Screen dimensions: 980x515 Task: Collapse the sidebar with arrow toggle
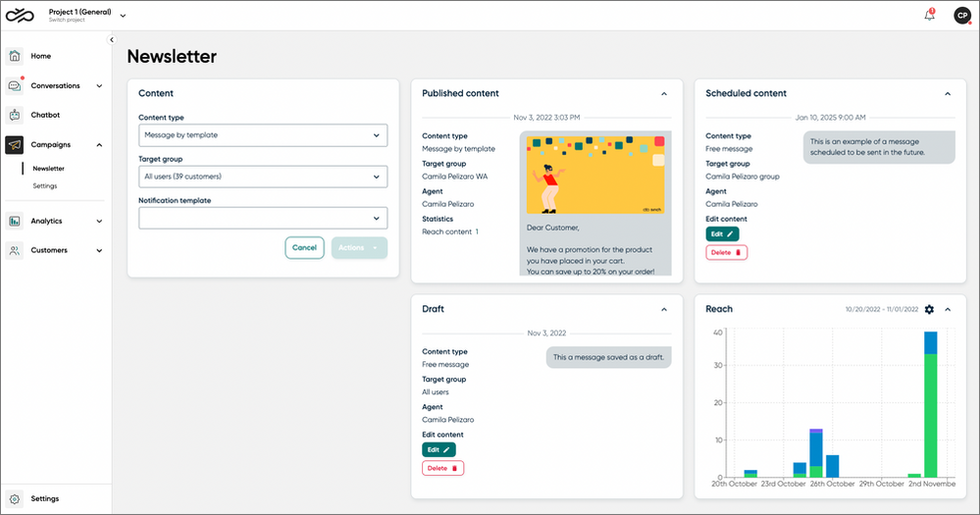pyautogui.click(x=111, y=39)
